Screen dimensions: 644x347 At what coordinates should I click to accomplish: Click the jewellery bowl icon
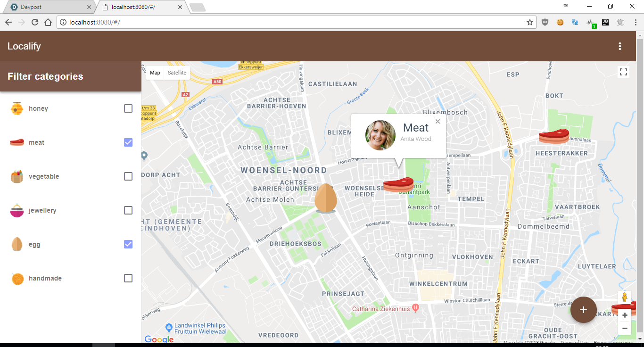click(17, 210)
